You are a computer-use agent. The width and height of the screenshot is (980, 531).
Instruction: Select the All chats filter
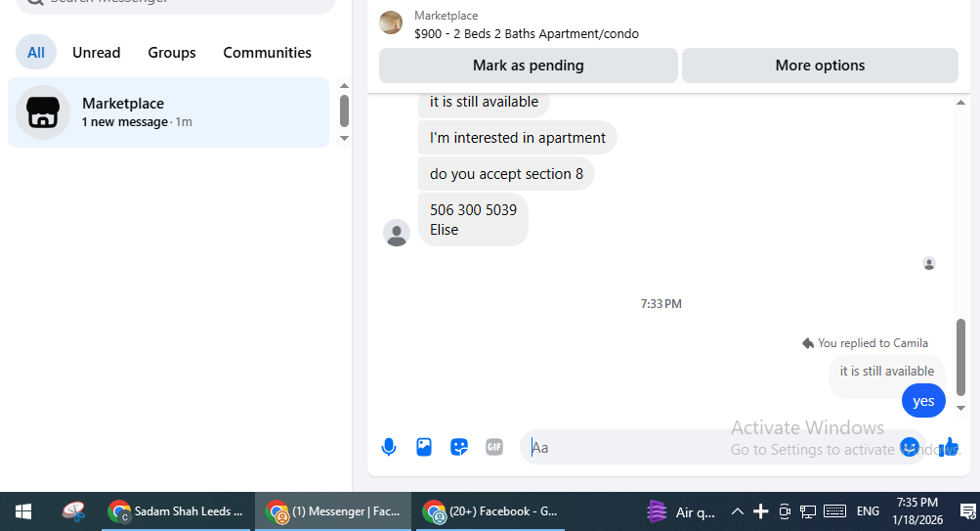click(x=35, y=53)
